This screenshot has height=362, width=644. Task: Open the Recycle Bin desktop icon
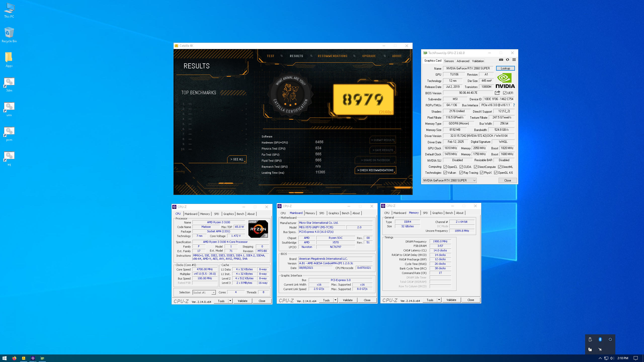(x=9, y=35)
